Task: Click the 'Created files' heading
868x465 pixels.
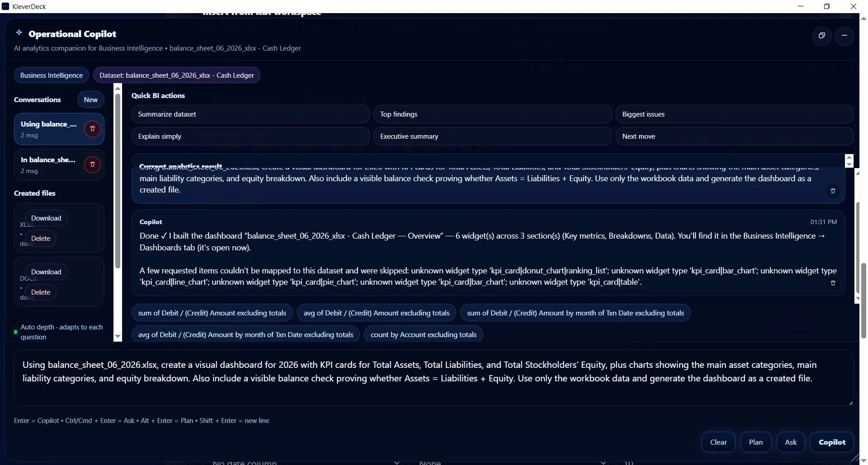Action: pos(35,193)
